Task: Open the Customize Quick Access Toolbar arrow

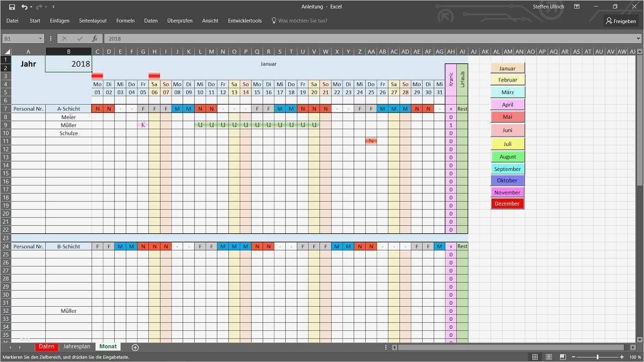Action: coord(53,7)
